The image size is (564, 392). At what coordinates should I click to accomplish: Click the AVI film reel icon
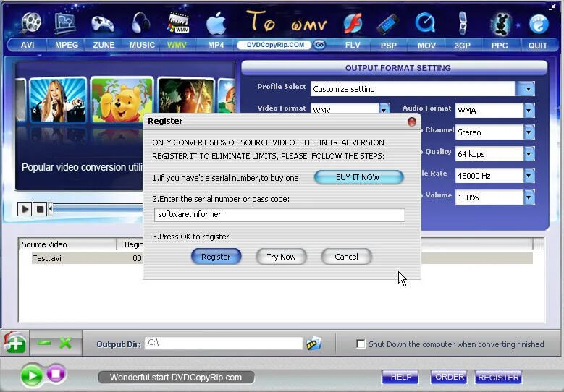[31, 22]
